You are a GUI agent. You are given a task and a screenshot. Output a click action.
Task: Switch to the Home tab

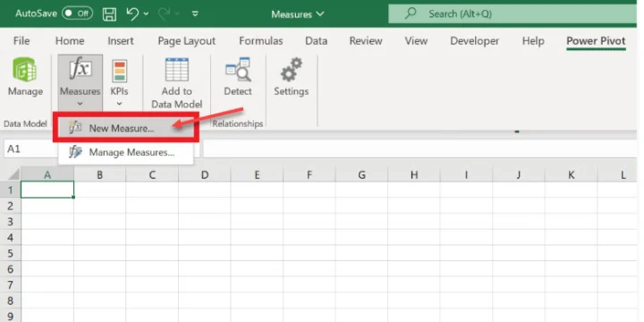pos(70,40)
